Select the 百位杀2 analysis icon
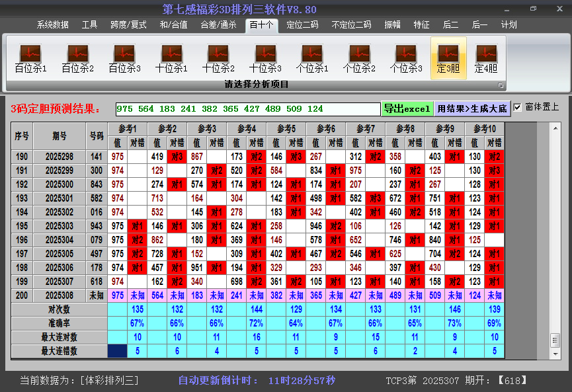Image resolution: width=572 pixels, height=392 pixels. coord(77,58)
